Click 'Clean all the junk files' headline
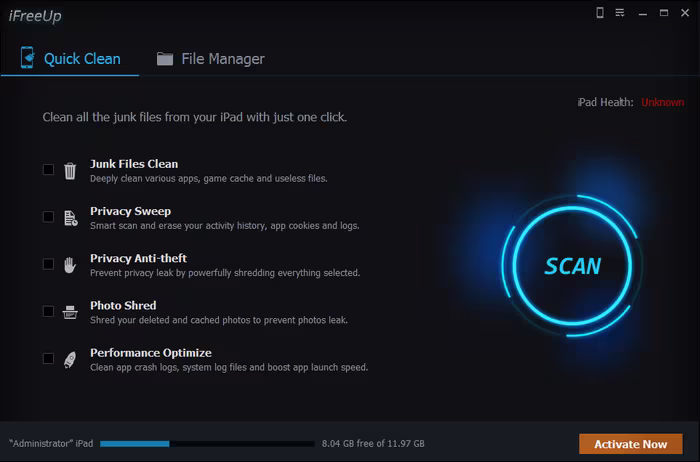This screenshot has width=700, height=462. coord(195,117)
